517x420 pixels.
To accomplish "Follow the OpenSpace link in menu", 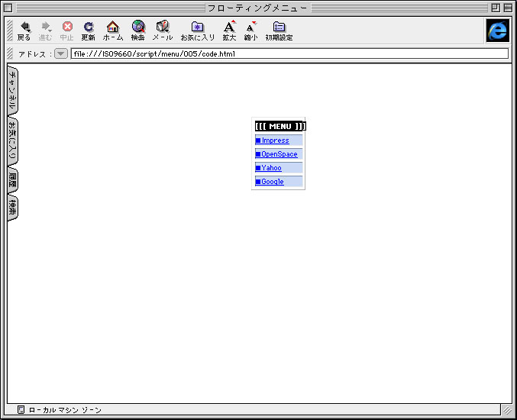I will tap(276, 154).
